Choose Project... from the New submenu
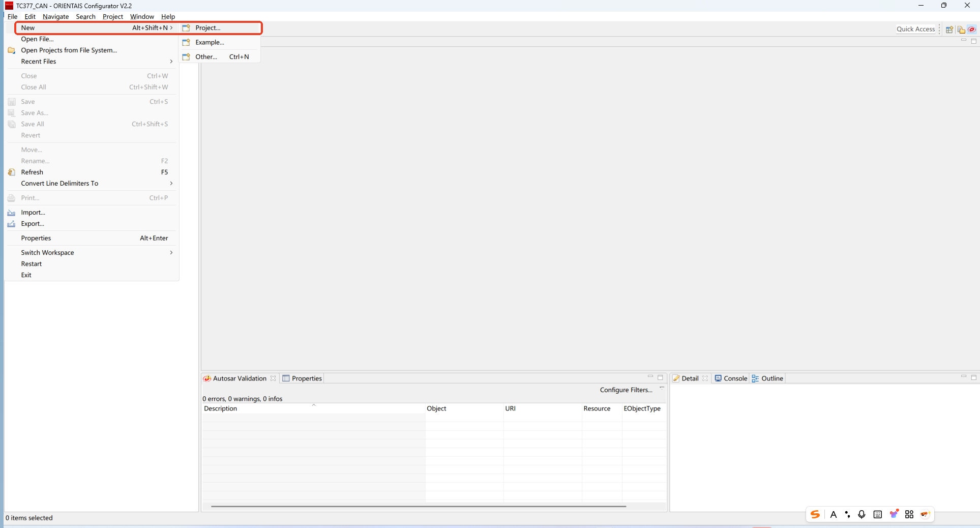Image resolution: width=980 pixels, height=528 pixels. (x=207, y=28)
